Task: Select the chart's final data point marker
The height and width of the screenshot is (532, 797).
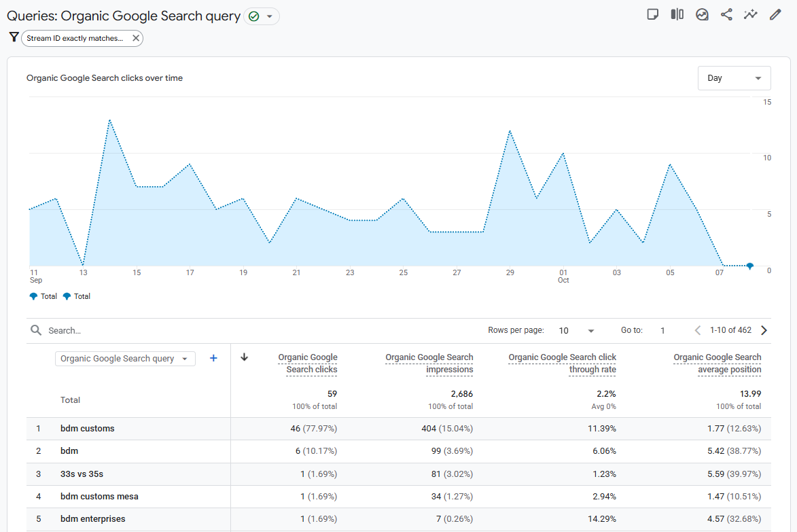Action: click(x=749, y=266)
